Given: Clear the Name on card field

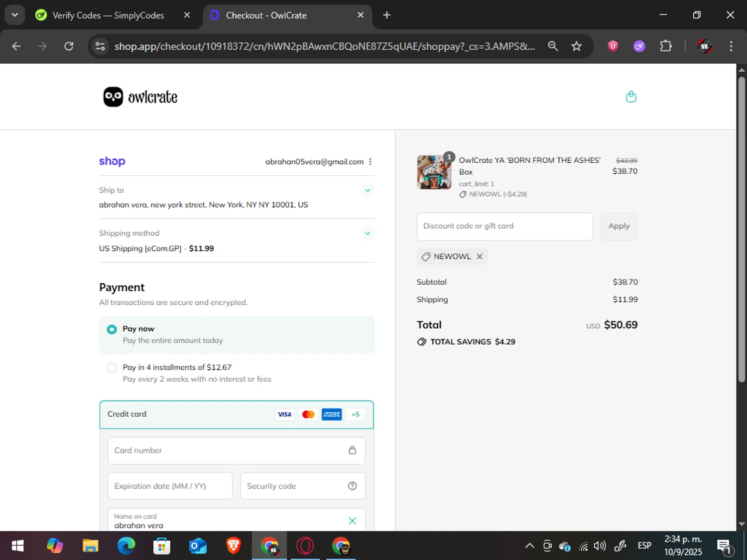Looking at the screenshot, I should pos(352,521).
